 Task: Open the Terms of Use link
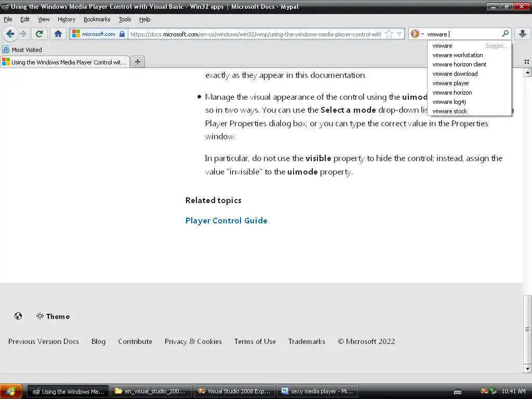(255, 341)
